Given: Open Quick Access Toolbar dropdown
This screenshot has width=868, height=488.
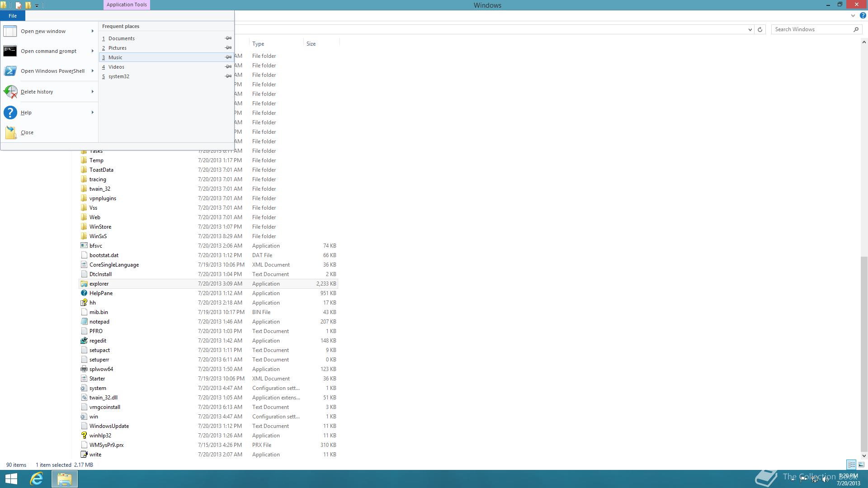Looking at the screenshot, I should tap(37, 5).
